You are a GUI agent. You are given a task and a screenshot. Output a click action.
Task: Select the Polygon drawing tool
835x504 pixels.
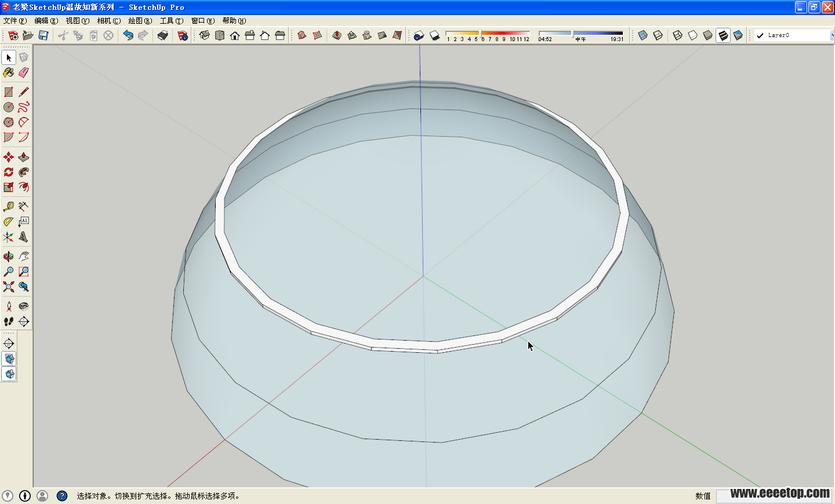click(x=9, y=122)
